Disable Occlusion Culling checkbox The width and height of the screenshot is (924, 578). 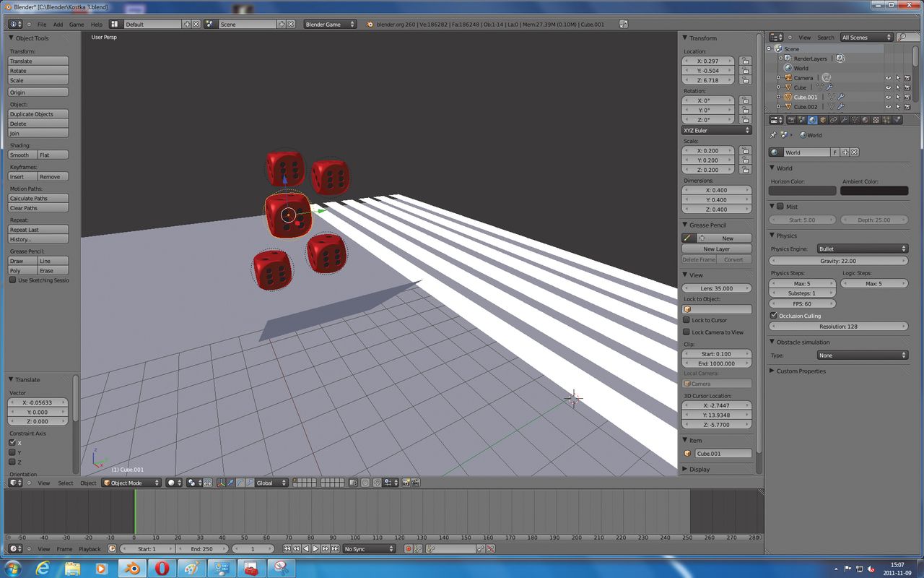774,316
